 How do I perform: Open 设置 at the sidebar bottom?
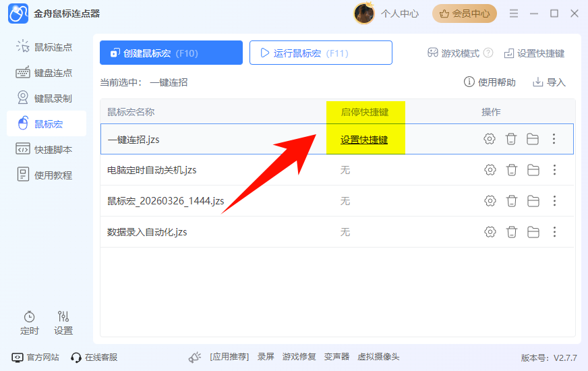click(63, 323)
